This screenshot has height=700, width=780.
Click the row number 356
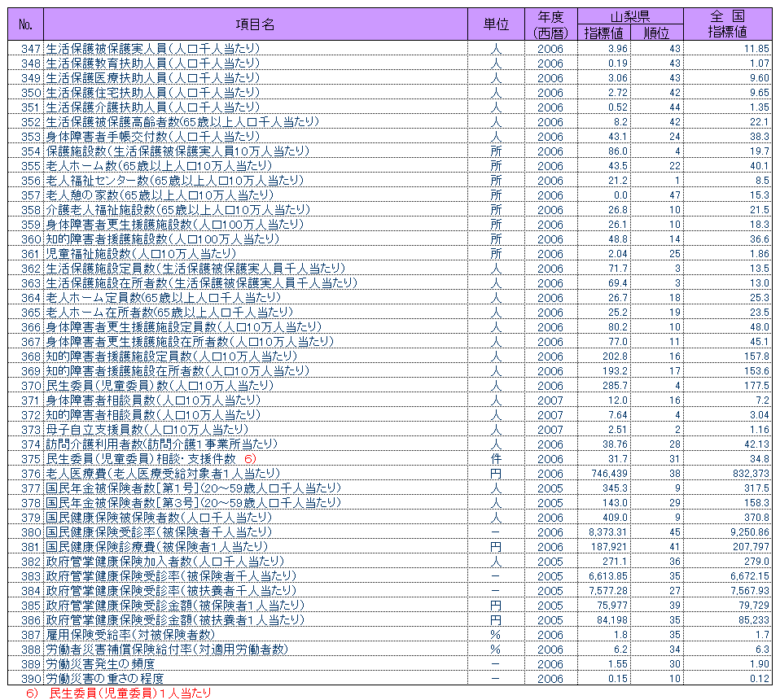click(31, 181)
